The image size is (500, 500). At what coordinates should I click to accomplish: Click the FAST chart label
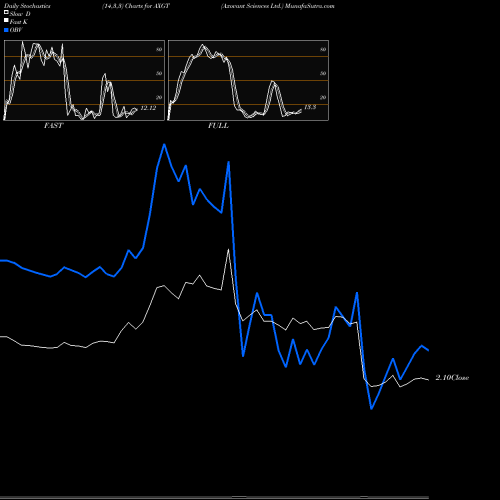click(53, 126)
